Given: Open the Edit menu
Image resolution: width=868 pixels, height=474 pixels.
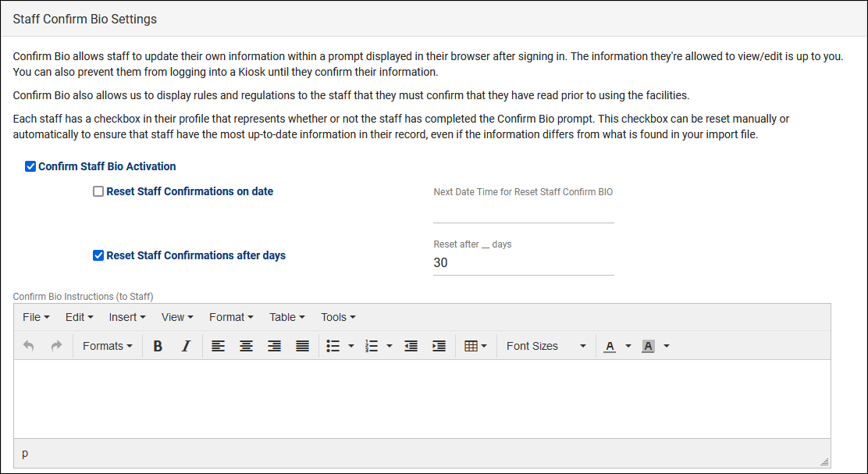Looking at the screenshot, I should pyautogui.click(x=79, y=317).
